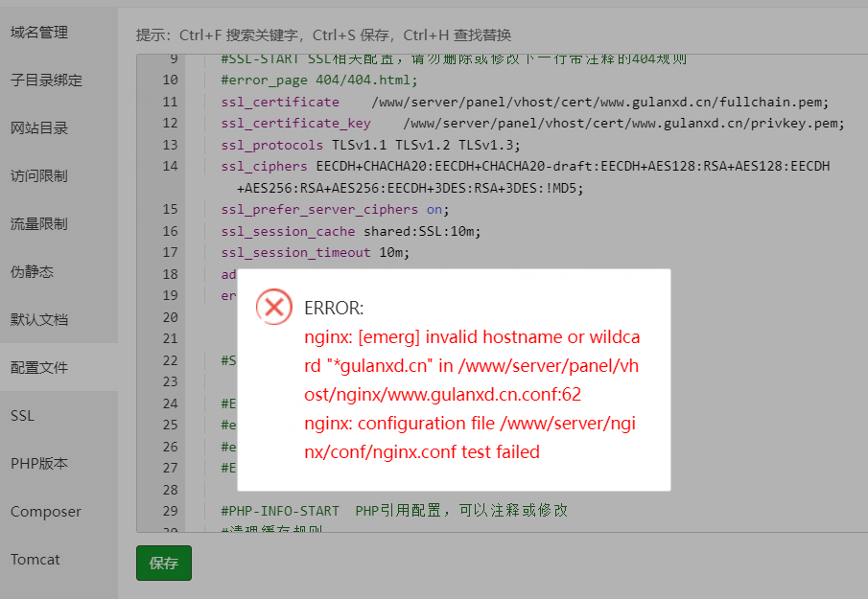Click the ssl_session_cache shared:SSL:10m line

click(x=351, y=231)
